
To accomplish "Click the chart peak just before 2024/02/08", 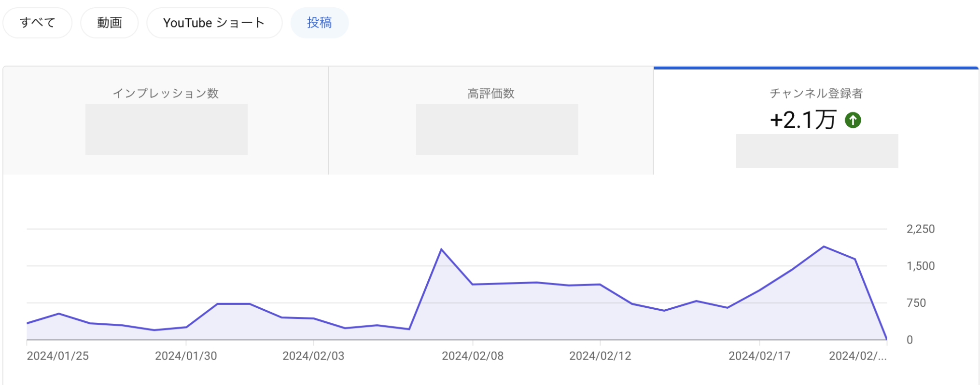I will tap(441, 249).
